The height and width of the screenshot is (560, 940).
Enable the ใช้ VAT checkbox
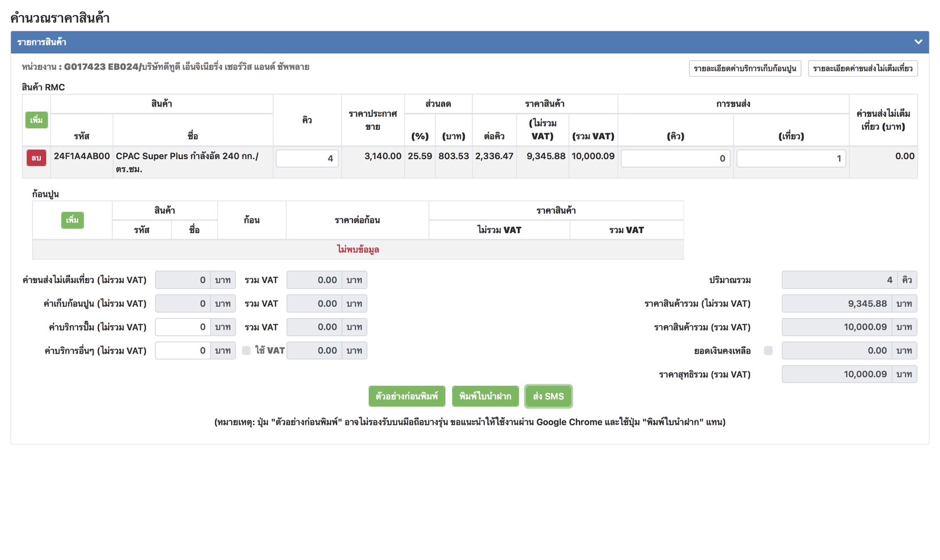tap(246, 351)
